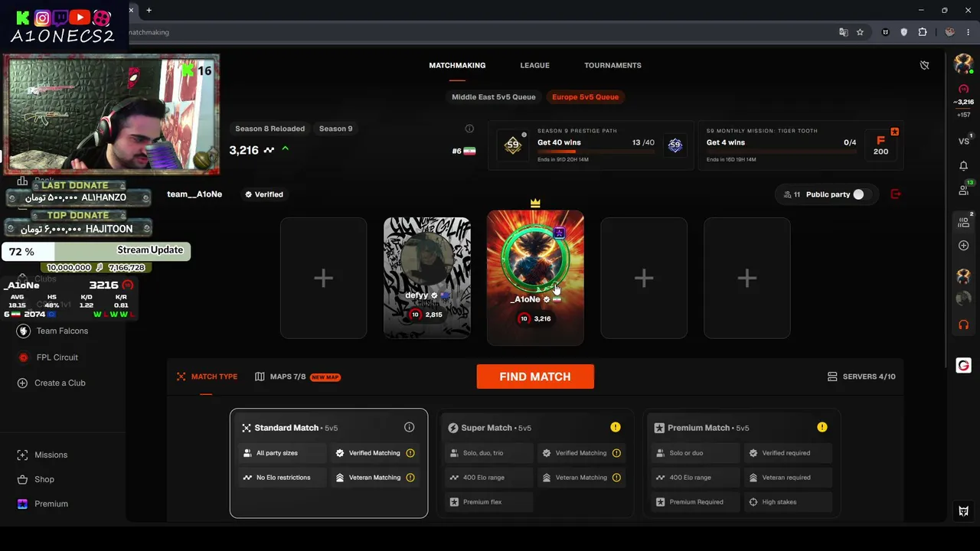Switch to the League tab
This screenshot has width=980, height=551.
(x=534, y=65)
